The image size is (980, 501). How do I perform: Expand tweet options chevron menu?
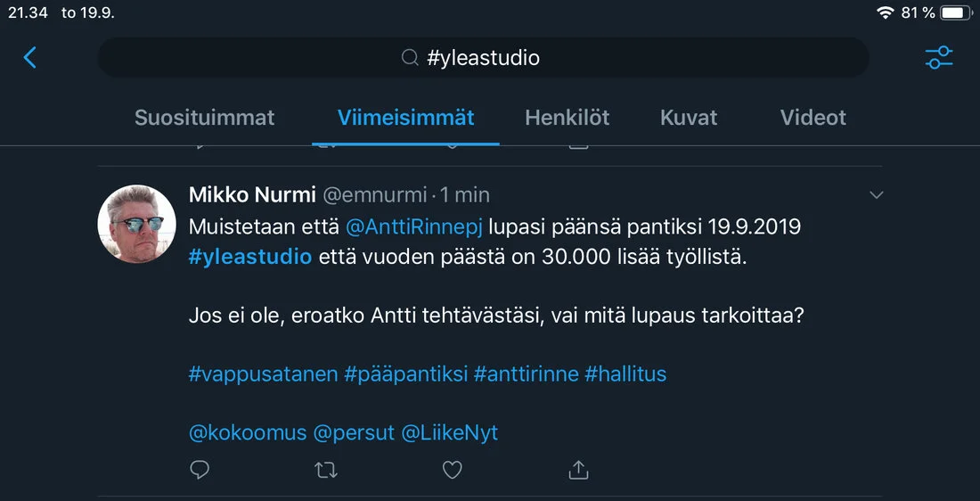coord(877,195)
